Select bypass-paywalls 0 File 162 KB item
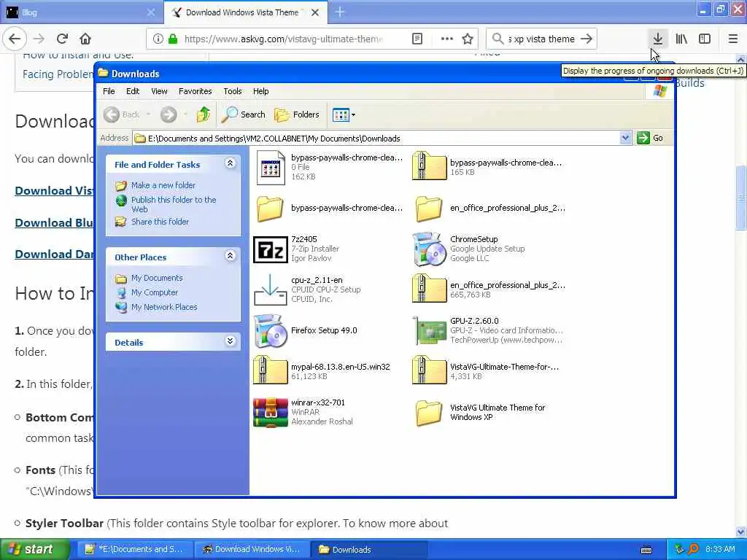747x560 pixels. tap(270, 167)
